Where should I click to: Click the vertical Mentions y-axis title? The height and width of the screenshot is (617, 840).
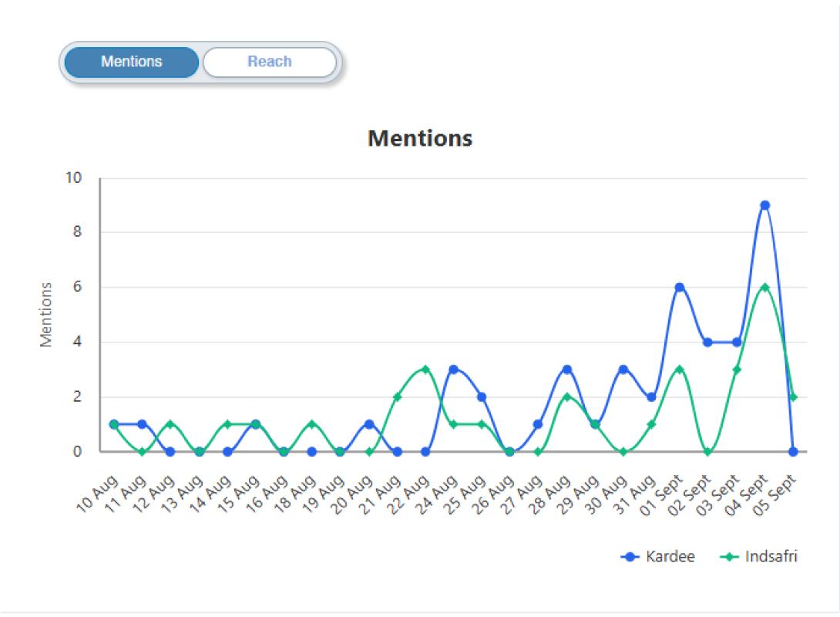[x=47, y=315]
